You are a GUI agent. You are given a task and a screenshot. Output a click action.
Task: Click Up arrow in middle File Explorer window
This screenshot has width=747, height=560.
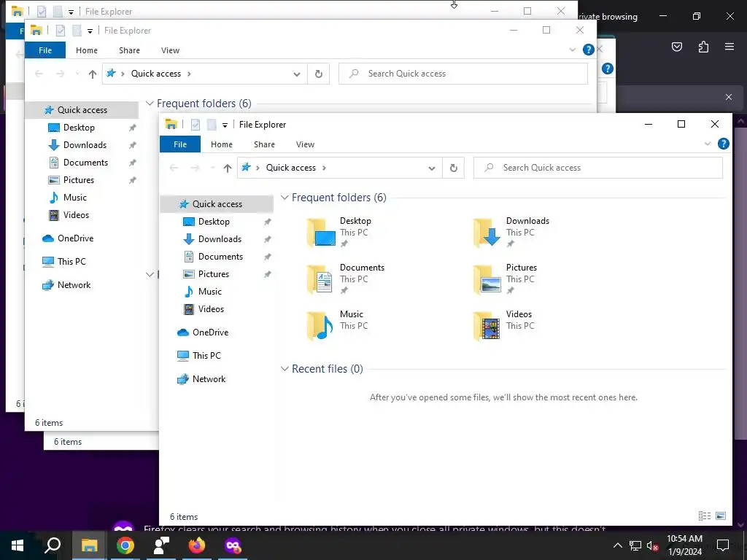pyautogui.click(x=93, y=74)
